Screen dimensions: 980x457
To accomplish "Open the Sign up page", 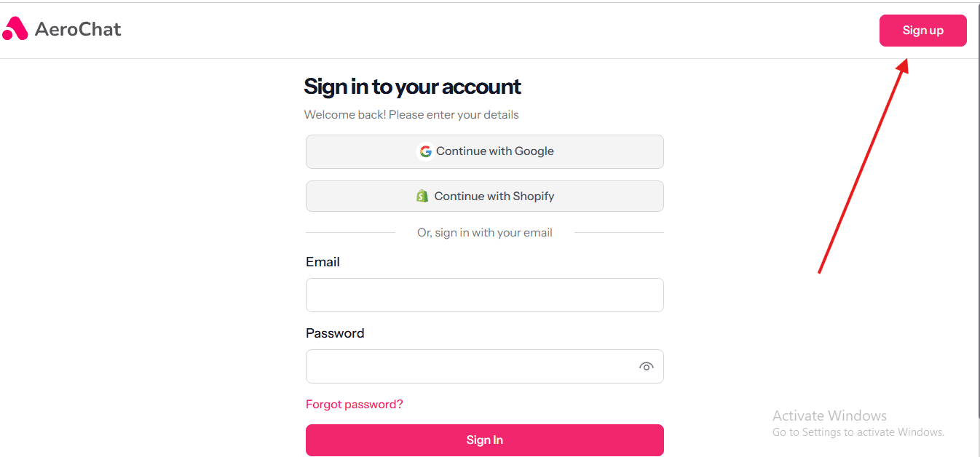I will tap(922, 30).
